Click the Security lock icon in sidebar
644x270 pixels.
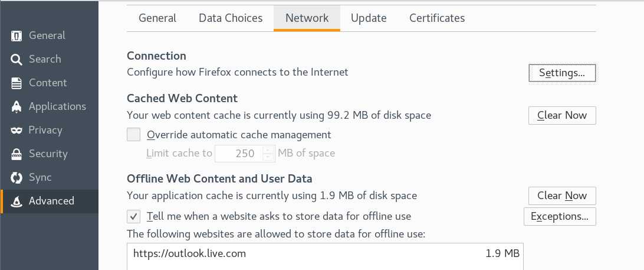pos(17,154)
